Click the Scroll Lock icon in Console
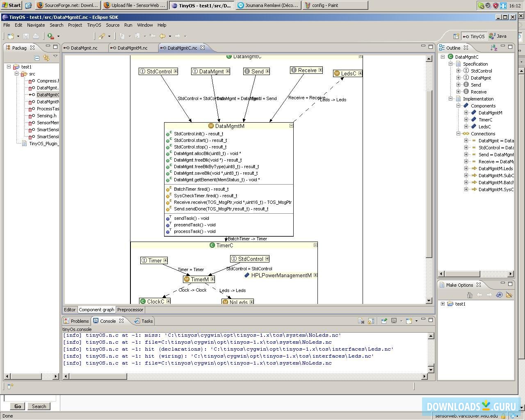Screen dimensions: 525x420 point(371,321)
